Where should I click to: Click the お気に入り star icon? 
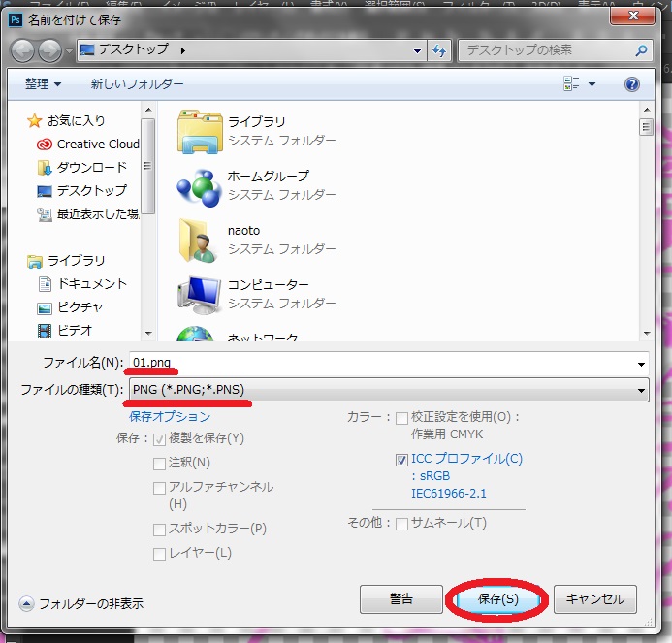tap(34, 121)
